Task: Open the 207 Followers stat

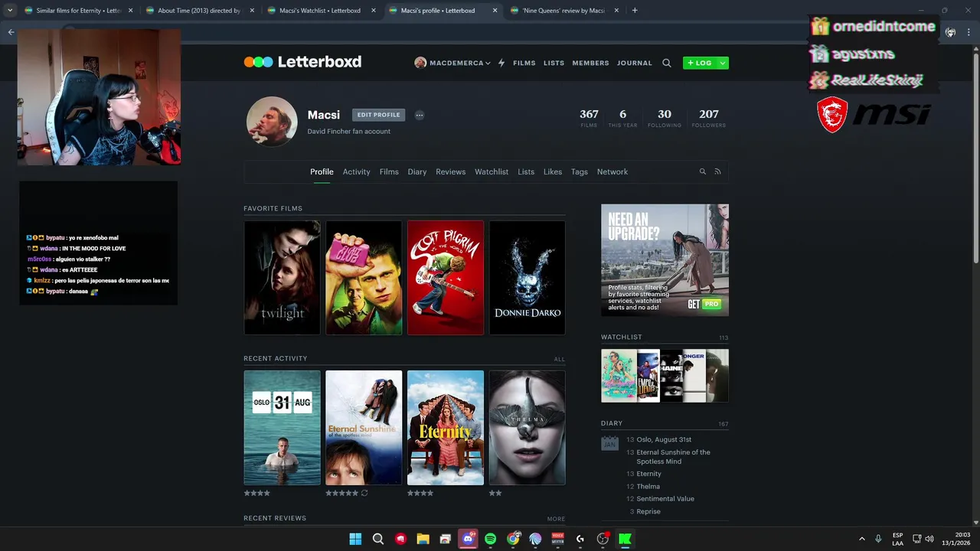Action: pyautogui.click(x=709, y=118)
